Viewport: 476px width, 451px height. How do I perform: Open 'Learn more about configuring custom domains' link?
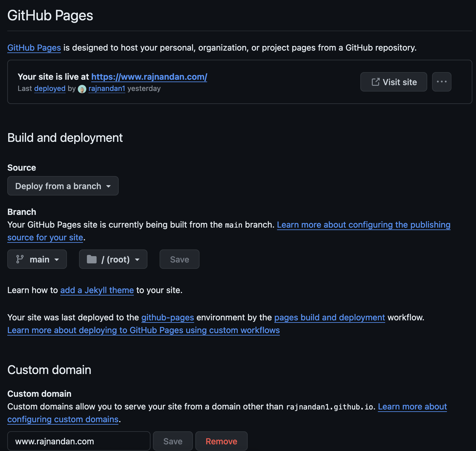412,406
